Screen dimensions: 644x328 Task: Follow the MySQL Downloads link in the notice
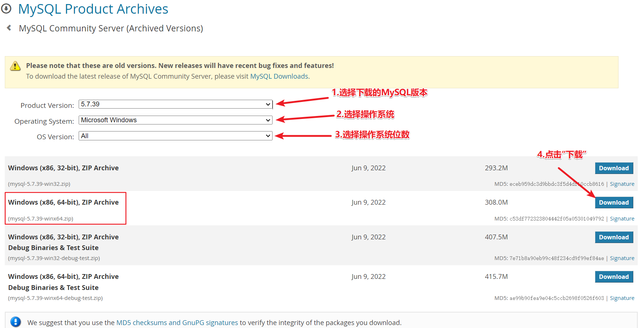[279, 76]
